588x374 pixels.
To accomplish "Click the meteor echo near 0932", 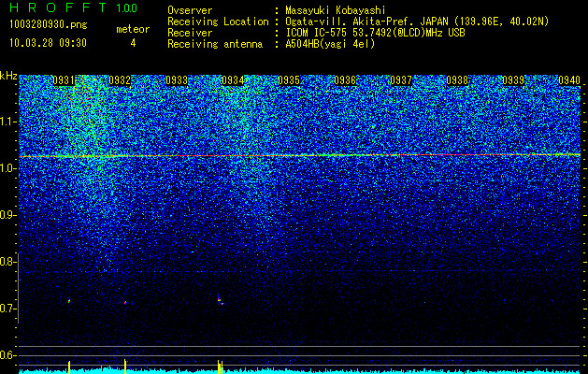I will point(125,302).
